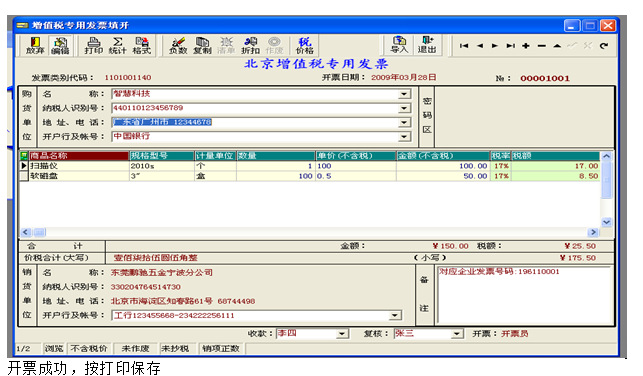Click the up-triangle (edit record) navigator button
643x376 pixels.
557,46
